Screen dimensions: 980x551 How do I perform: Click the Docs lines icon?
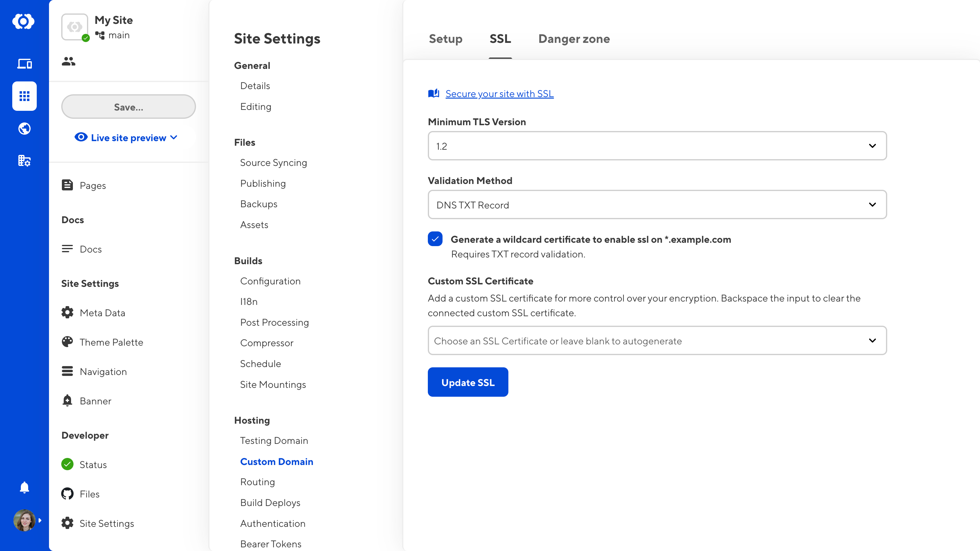coord(67,249)
